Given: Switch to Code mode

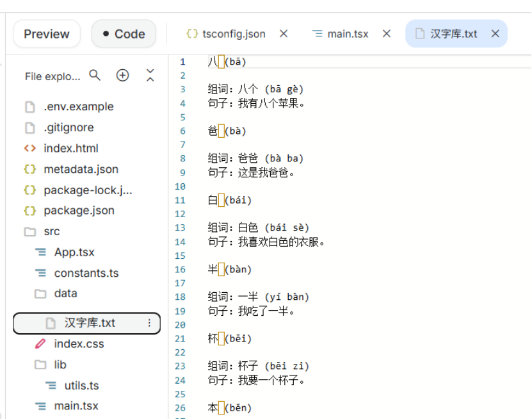Looking at the screenshot, I should (124, 33).
